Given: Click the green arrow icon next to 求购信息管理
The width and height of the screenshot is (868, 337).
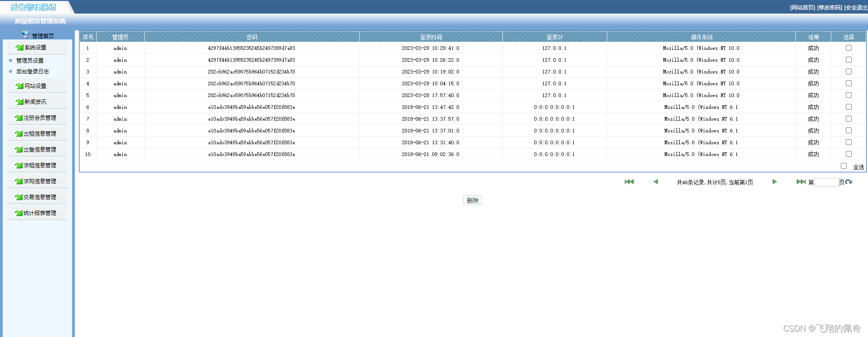Looking at the screenshot, I should click(x=19, y=181).
